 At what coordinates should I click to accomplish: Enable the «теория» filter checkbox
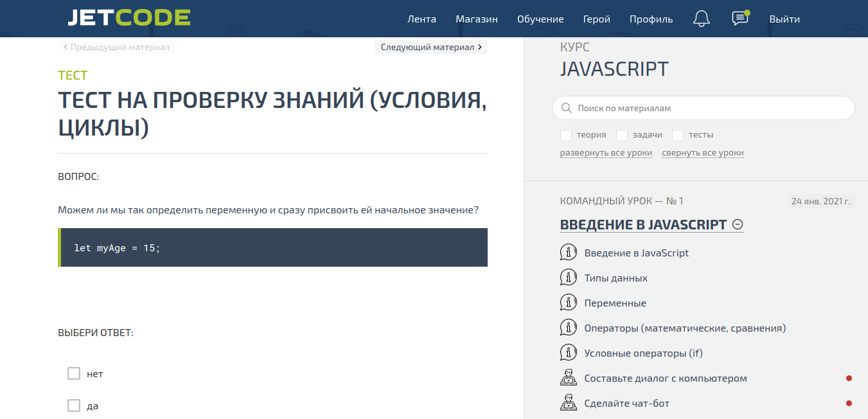click(565, 135)
